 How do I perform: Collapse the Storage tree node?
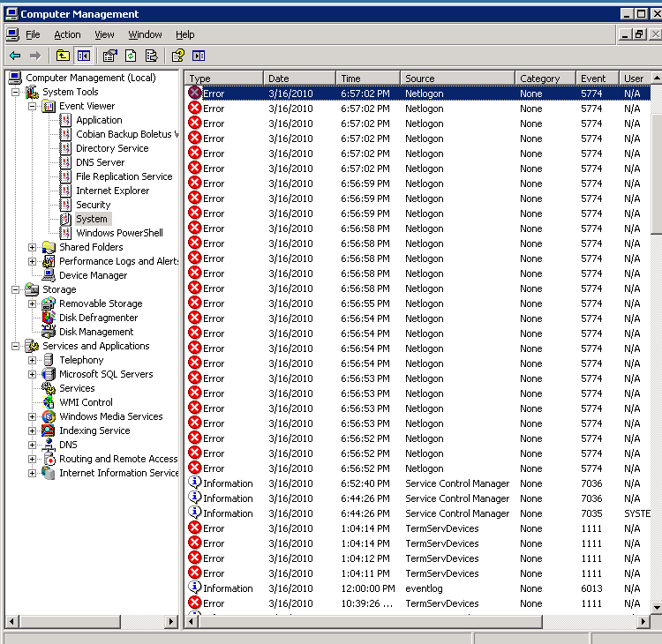tap(16, 289)
